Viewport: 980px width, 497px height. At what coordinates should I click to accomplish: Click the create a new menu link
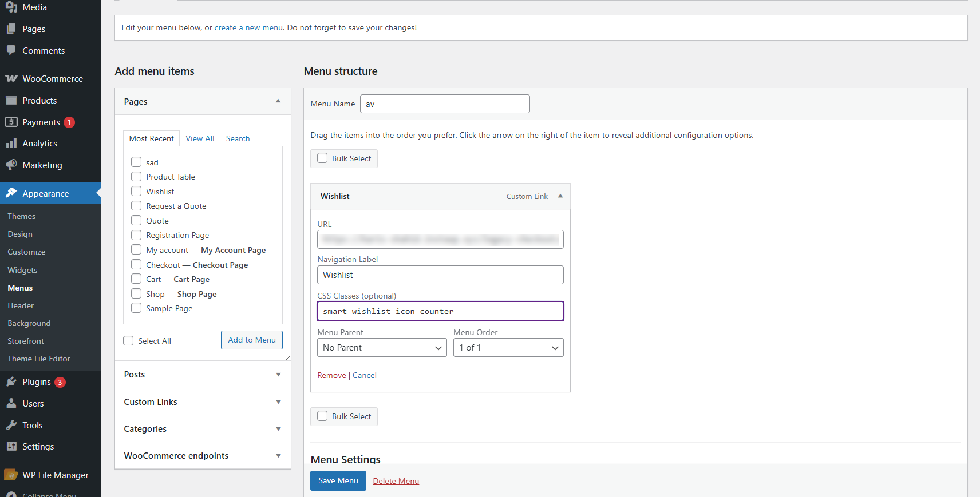(x=248, y=28)
